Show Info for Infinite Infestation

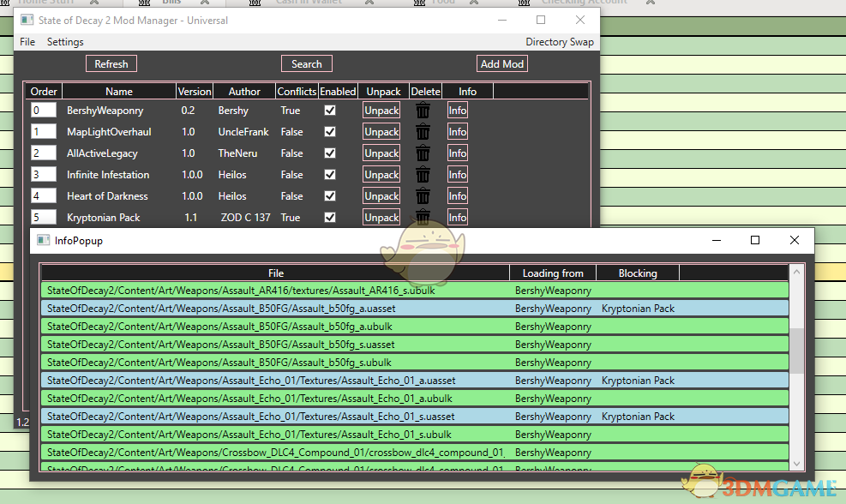pyautogui.click(x=458, y=175)
